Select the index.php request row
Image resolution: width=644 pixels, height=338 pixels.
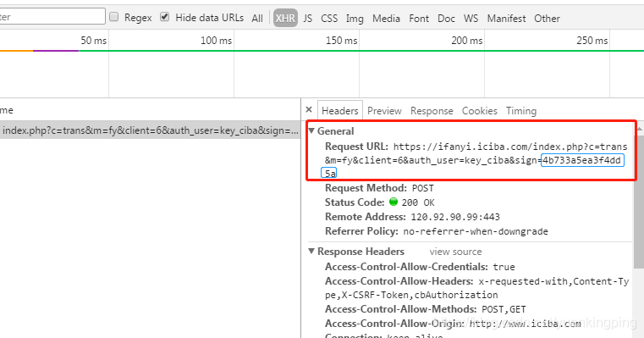[x=150, y=130]
